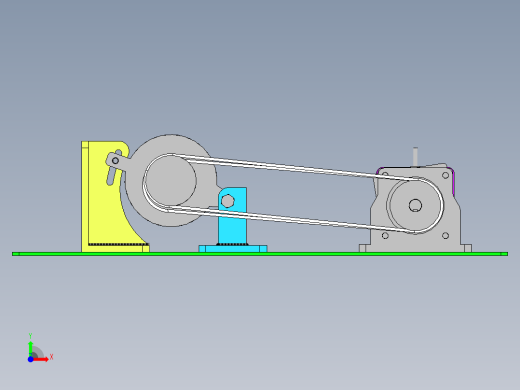520x390 pixels.
Task: Click the curved slot in the yellow bracket
Action: click(x=110, y=176)
